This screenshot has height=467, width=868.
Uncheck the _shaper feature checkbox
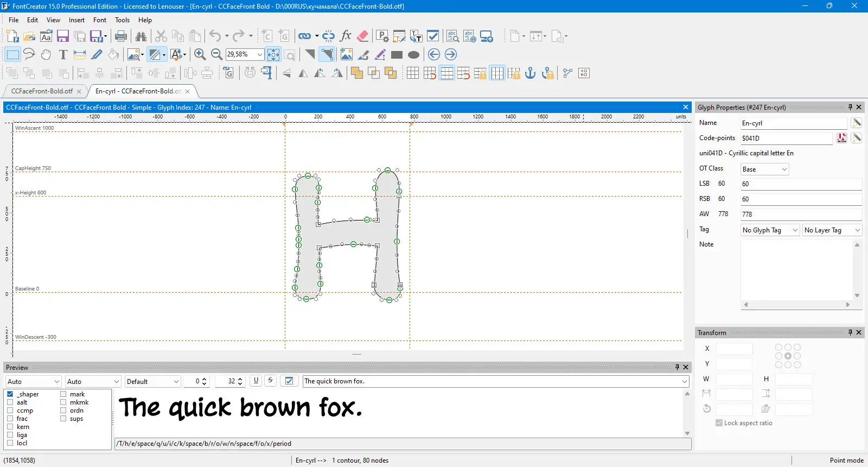coord(10,394)
